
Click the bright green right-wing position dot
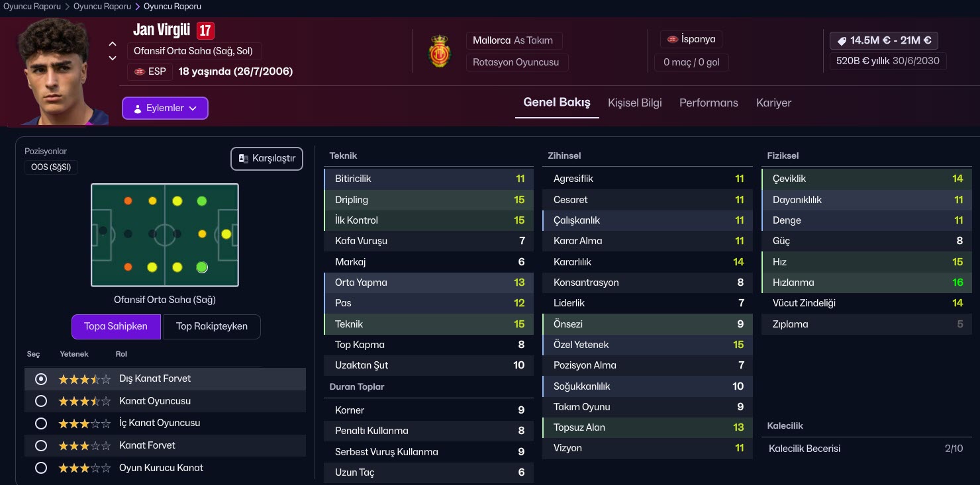click(x=202, y=267)
